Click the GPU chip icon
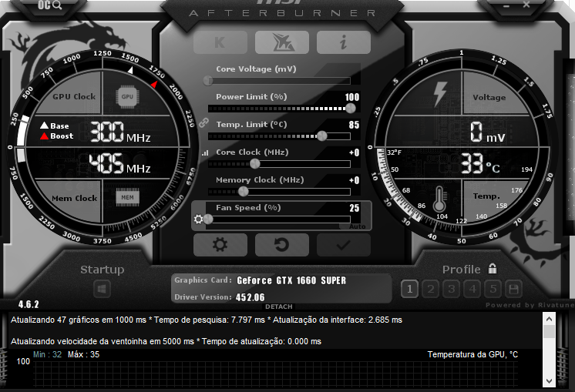This screenshot has height=392, width=575. pos(127,97)
